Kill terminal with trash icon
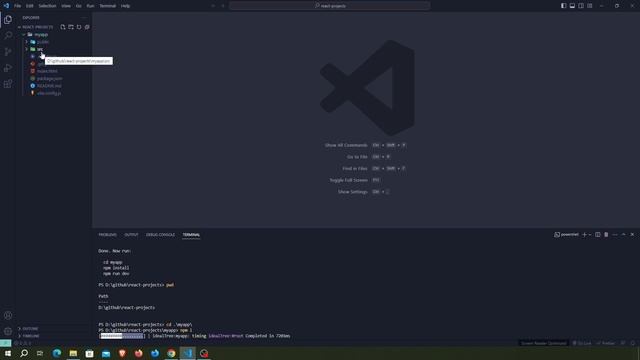 (x=606, y=235)
